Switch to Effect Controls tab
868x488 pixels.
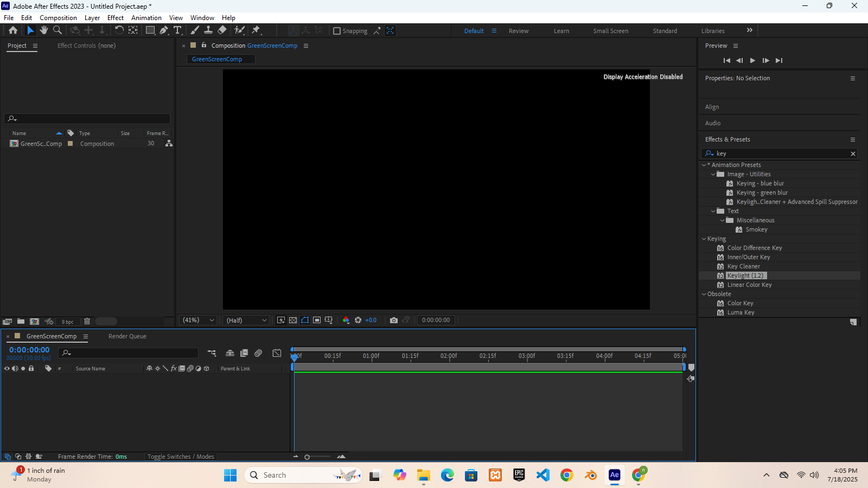click(x=86, y=46)
